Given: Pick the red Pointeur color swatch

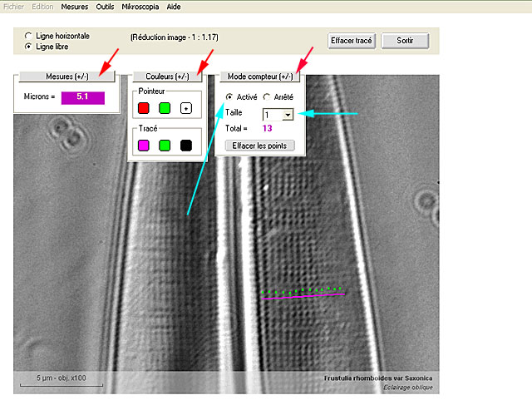Looking at the screenshot, I should point(144,108).
